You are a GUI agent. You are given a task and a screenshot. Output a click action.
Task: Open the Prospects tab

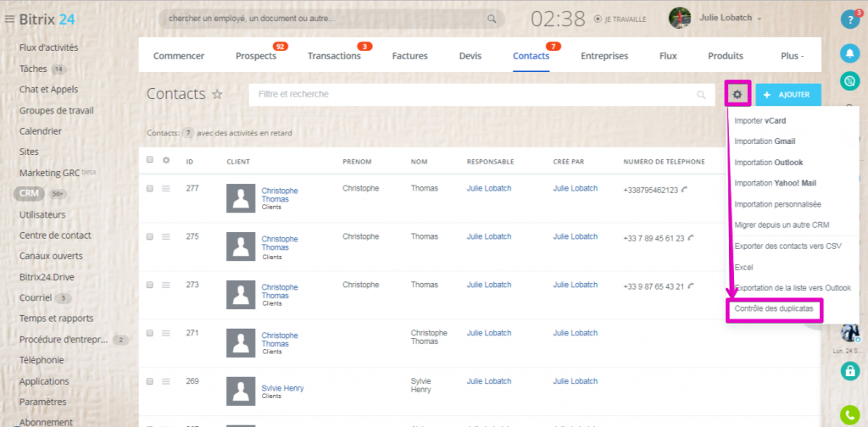pyautogui.click(x=256, y=56)
